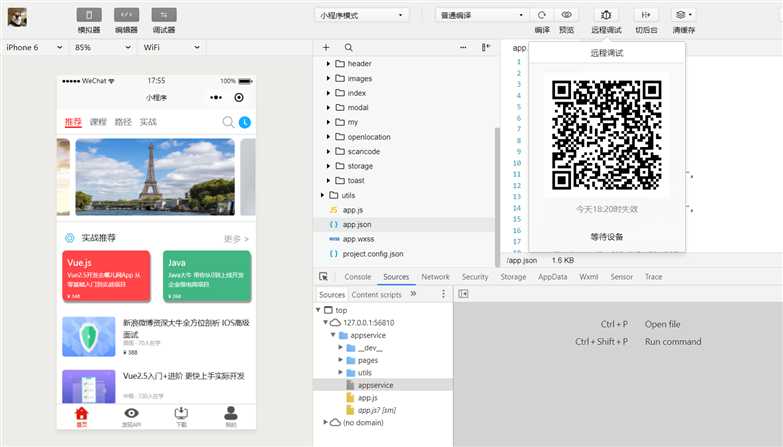Expand the pages folder in Sources
This screenshot has height=447, width=783.
click(x=341, y=360)
